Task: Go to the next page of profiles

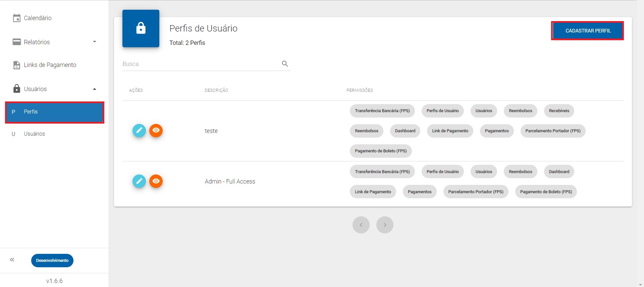Action: 385,225
